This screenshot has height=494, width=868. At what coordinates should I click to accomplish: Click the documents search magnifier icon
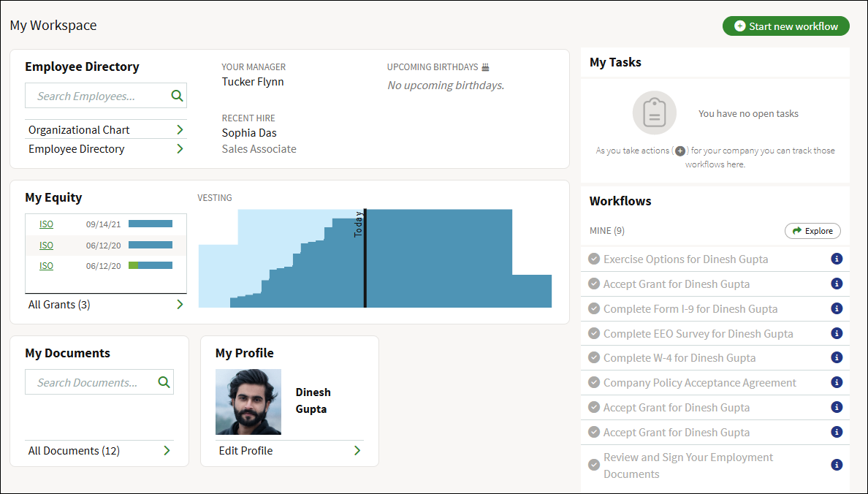164,382
